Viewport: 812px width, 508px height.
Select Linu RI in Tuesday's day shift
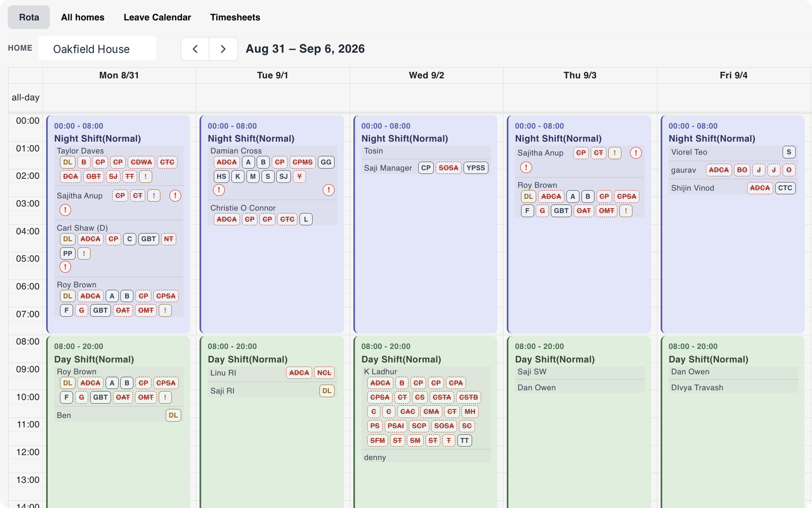pos(223,373)
